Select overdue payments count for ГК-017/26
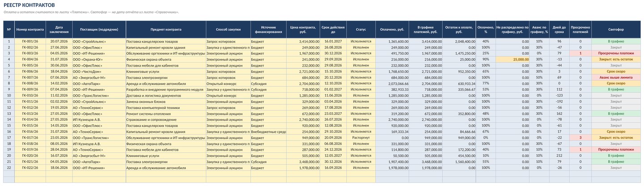 580,138
